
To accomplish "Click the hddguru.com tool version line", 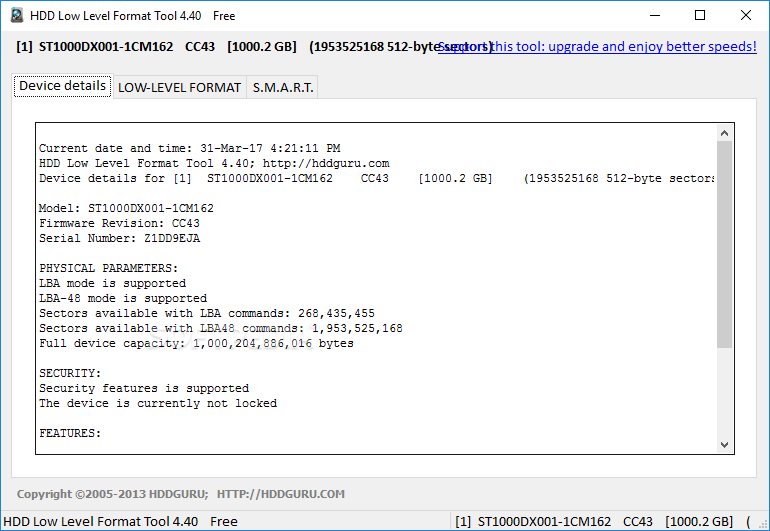I will [x=214, y=164].
